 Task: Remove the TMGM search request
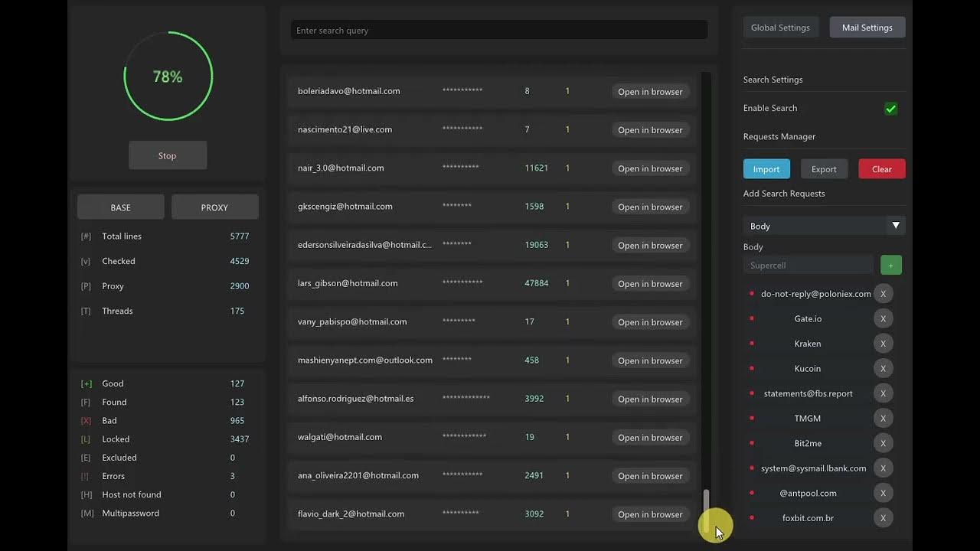click(x=883, y=419)
